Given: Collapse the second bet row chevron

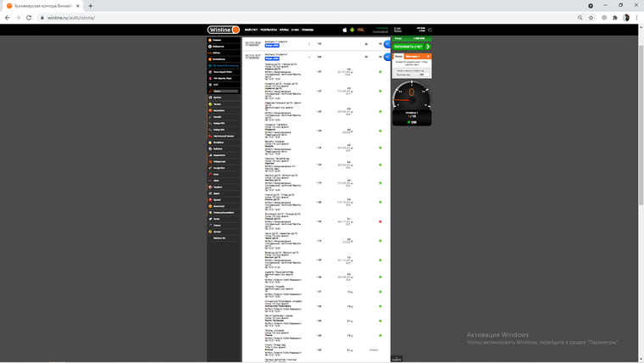Looking at the screenshot, I should (309, 57).
